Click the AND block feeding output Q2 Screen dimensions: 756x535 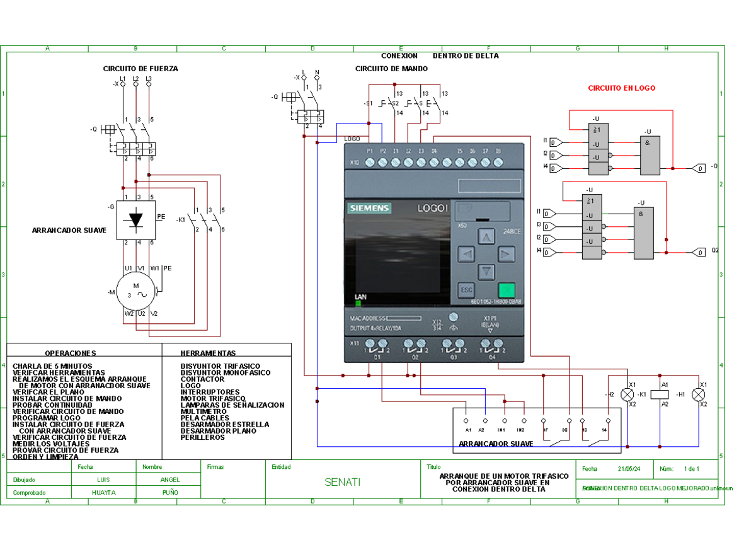click(643, 233)
